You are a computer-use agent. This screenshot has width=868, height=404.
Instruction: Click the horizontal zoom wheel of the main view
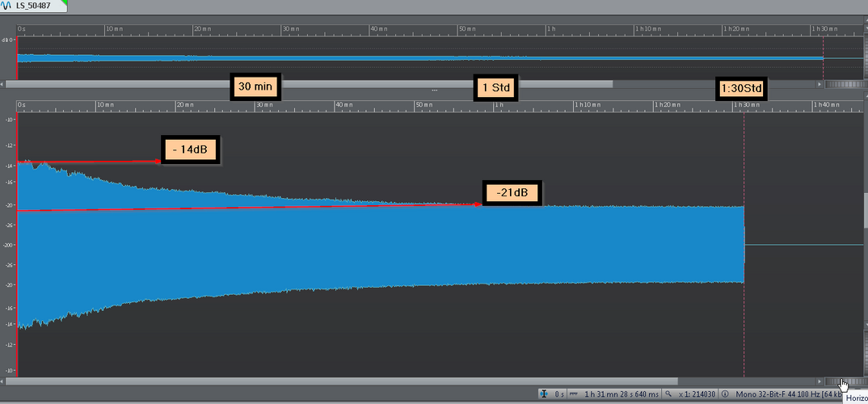pyautogui.click(x=845, y=381)
